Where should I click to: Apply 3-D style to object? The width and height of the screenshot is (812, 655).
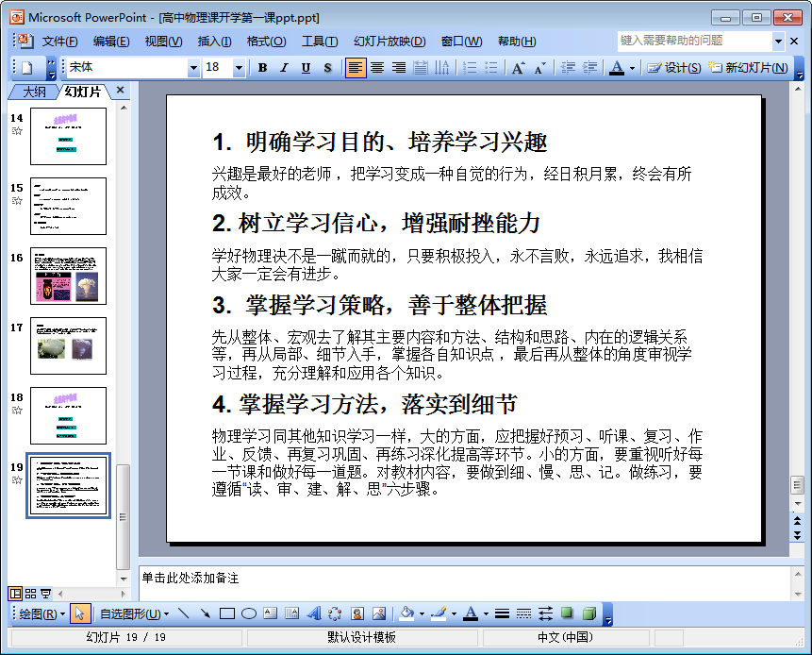pyautogui.click(x=589, y=614)
